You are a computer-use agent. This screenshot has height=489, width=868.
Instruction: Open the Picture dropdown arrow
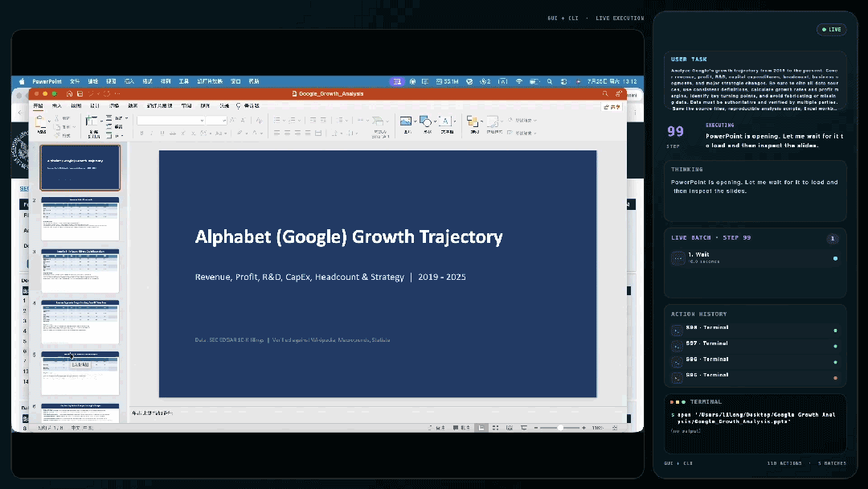(415, 121)
